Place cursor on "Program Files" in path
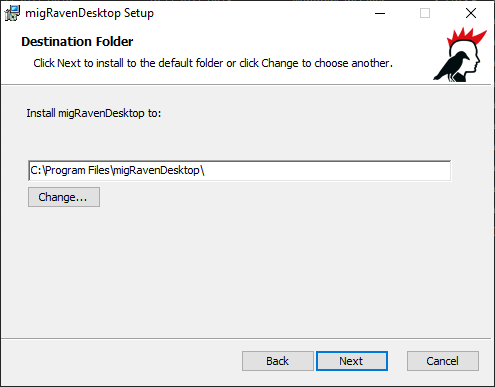This screenshot has height=387, width=495. click(x=77, y=171)
